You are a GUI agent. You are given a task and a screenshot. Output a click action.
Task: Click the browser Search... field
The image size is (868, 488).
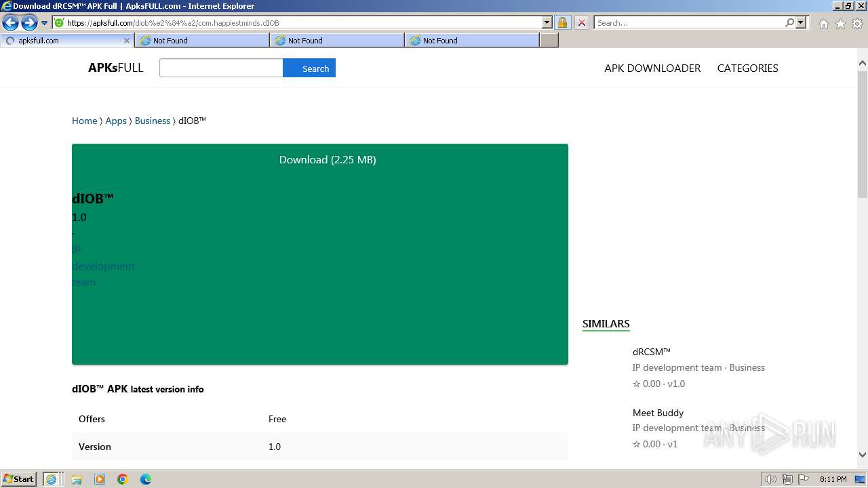coord(689,23)
